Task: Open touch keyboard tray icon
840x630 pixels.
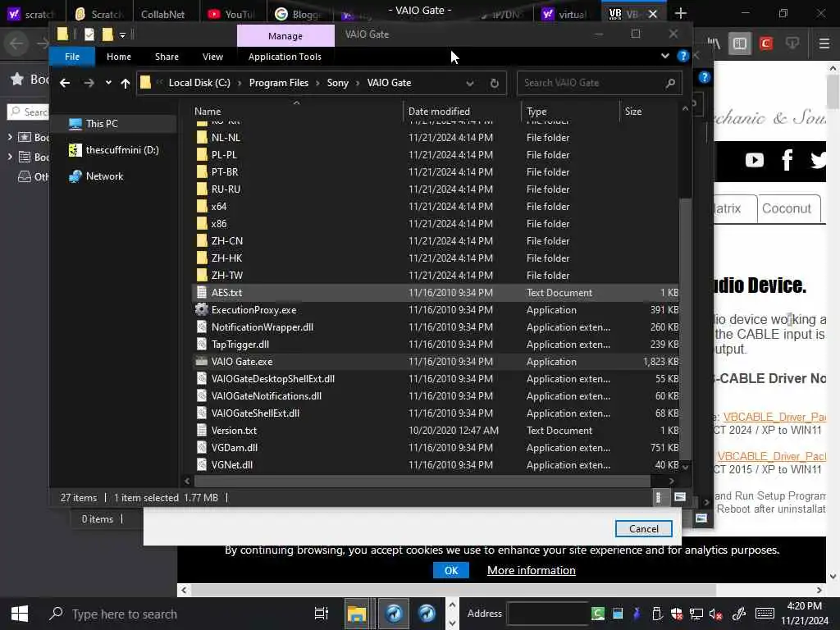Action: 765,614
